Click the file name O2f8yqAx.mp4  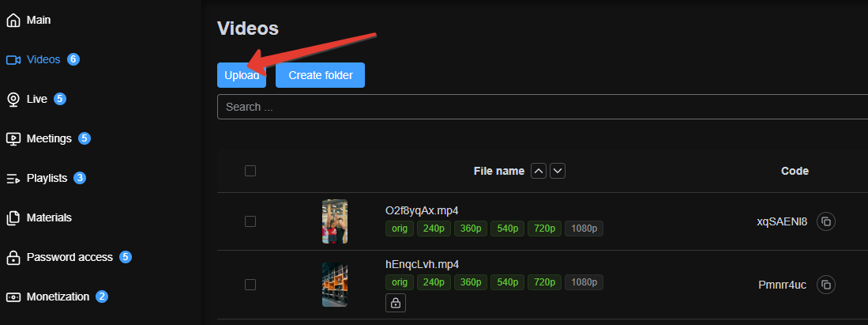point(422,210)
